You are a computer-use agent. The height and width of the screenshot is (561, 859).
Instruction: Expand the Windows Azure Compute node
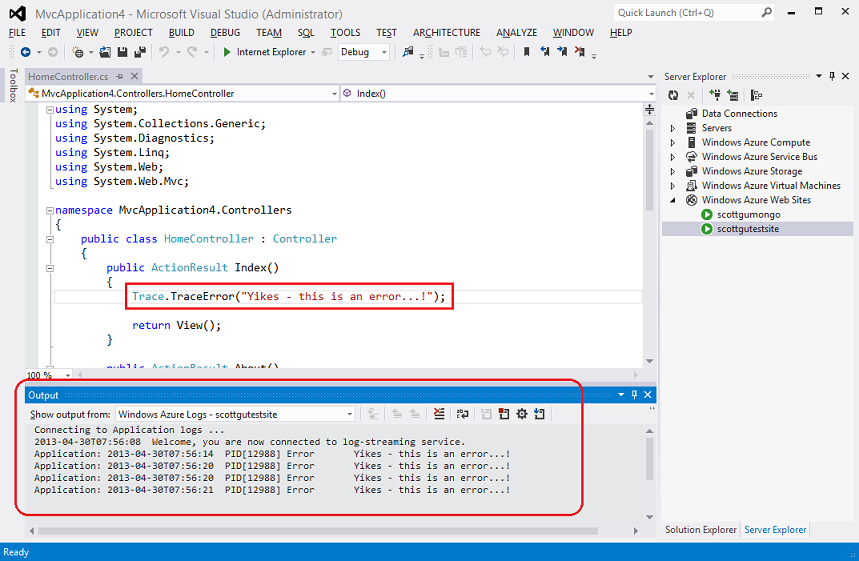673,142
